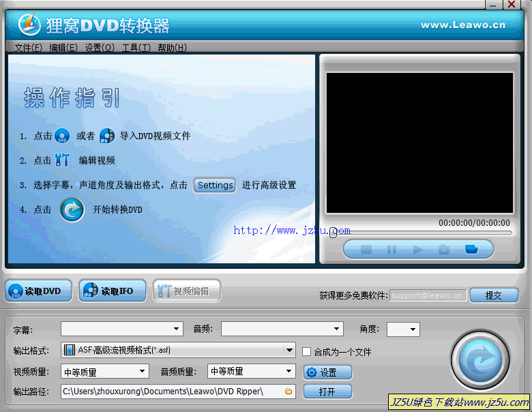Click the black video preview area
The image size is (532, 412).
(x=419, y=143)
